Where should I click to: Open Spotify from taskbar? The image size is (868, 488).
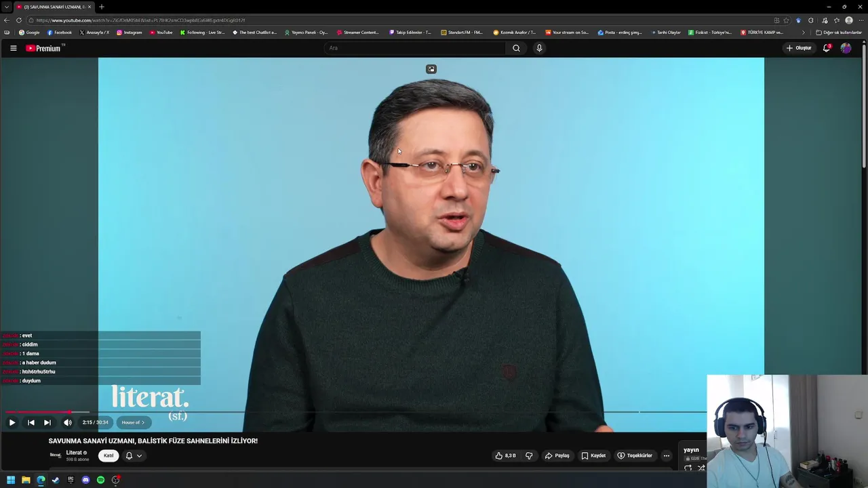[x=100, y=480]
